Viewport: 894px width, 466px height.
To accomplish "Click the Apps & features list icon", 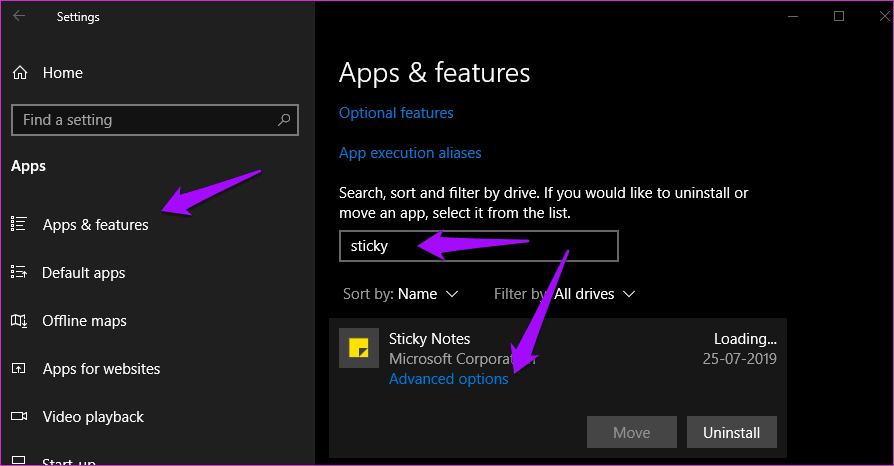I will tap(19, 224).
